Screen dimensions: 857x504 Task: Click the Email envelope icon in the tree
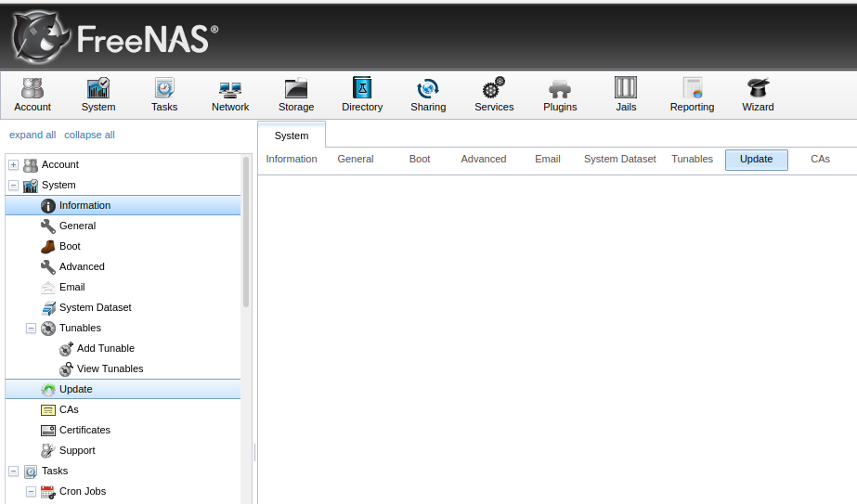click(48, 287)
